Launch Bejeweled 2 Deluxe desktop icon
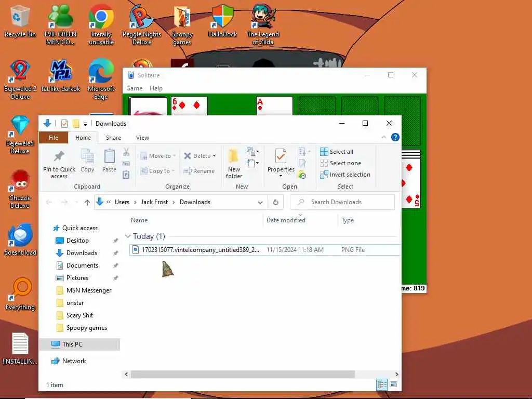532x399 pixels. 20,79
